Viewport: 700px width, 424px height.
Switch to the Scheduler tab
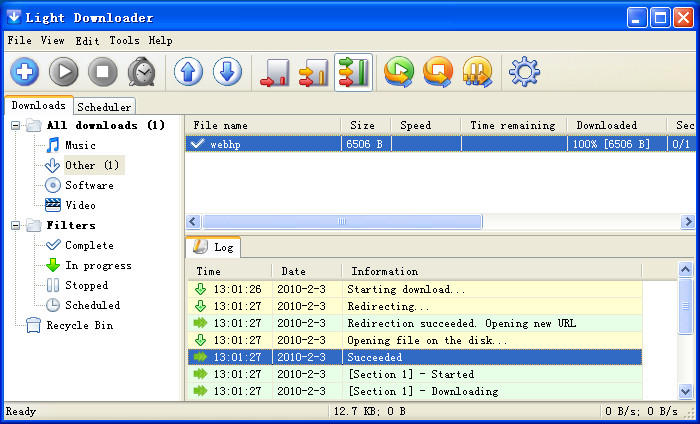point(104,107)
